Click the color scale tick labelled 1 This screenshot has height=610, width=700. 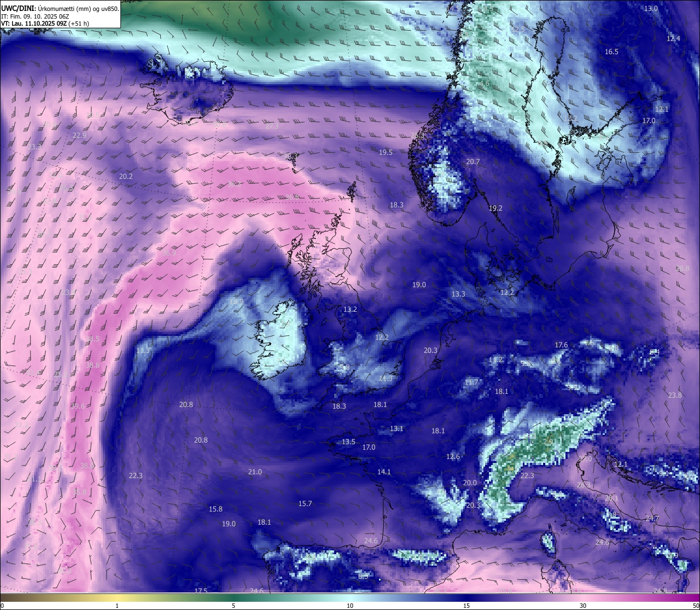pos(117,605)
